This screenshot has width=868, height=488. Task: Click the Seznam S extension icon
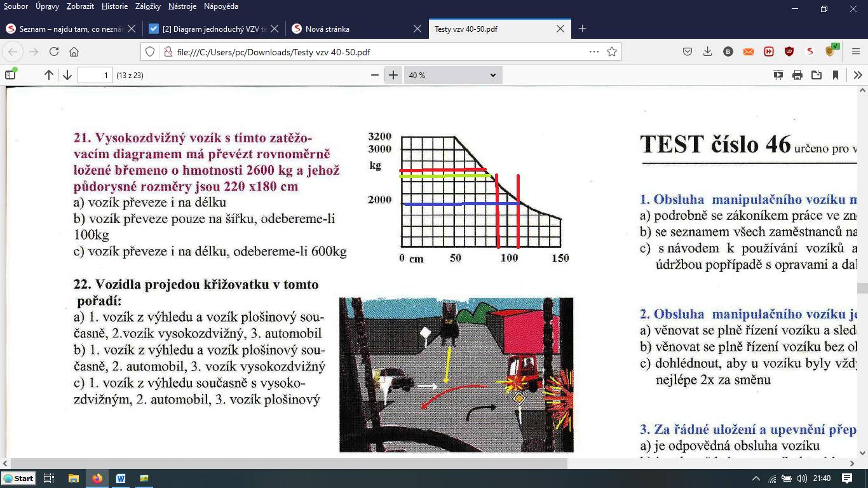pos(810,51)
